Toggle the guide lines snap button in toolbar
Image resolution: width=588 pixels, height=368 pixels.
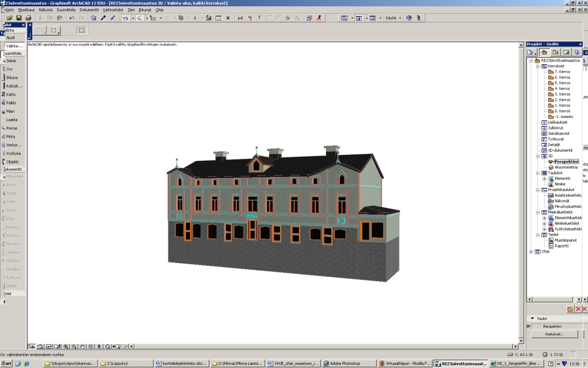pyautogui.click(x=125, y=18)
